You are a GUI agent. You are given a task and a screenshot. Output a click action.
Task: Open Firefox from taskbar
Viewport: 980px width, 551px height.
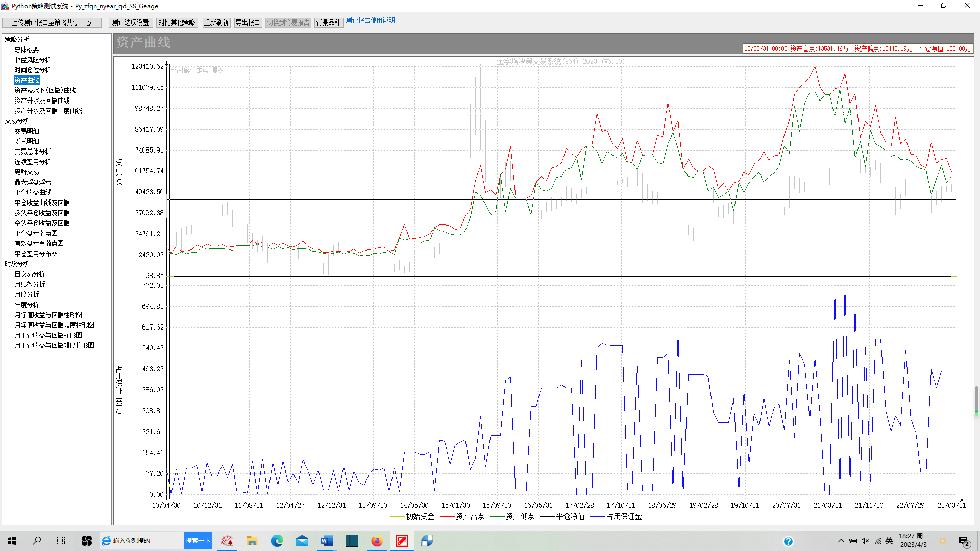click(377, 541)
